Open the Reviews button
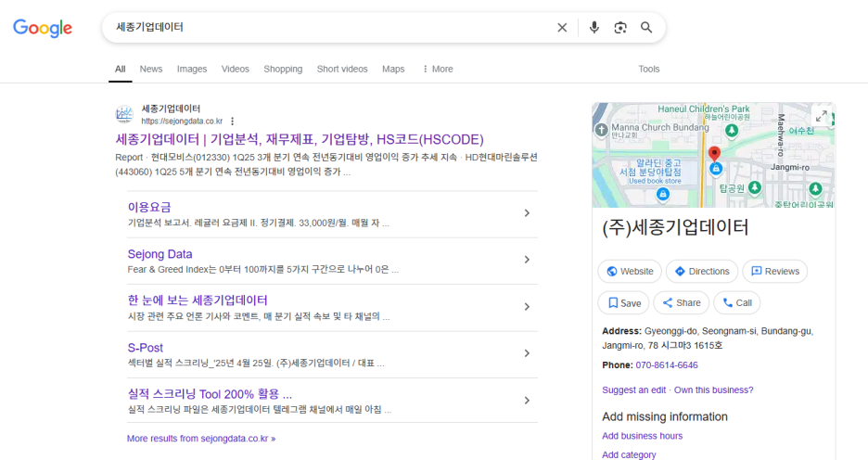868x460 pixels. click(x=775, y=271)
